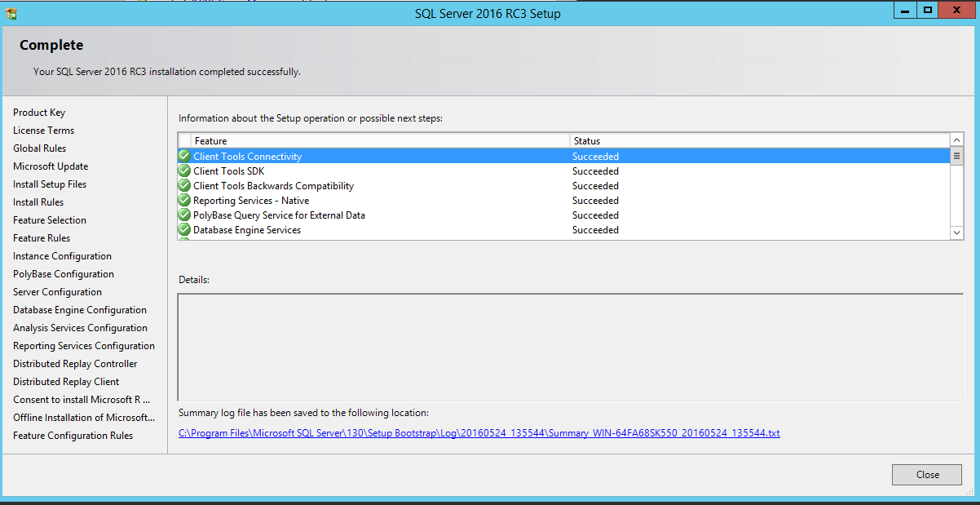Click the Analysis Services Configuration step

tap(80, 328)
